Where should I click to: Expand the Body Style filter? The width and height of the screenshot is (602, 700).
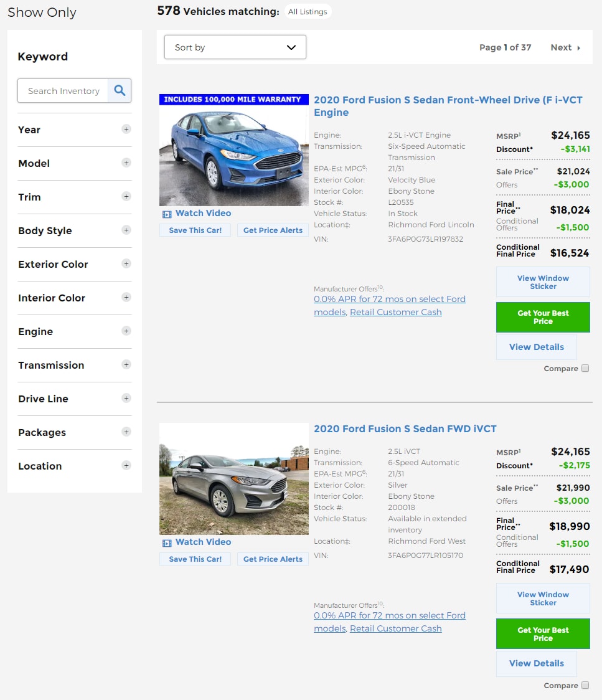126,230
